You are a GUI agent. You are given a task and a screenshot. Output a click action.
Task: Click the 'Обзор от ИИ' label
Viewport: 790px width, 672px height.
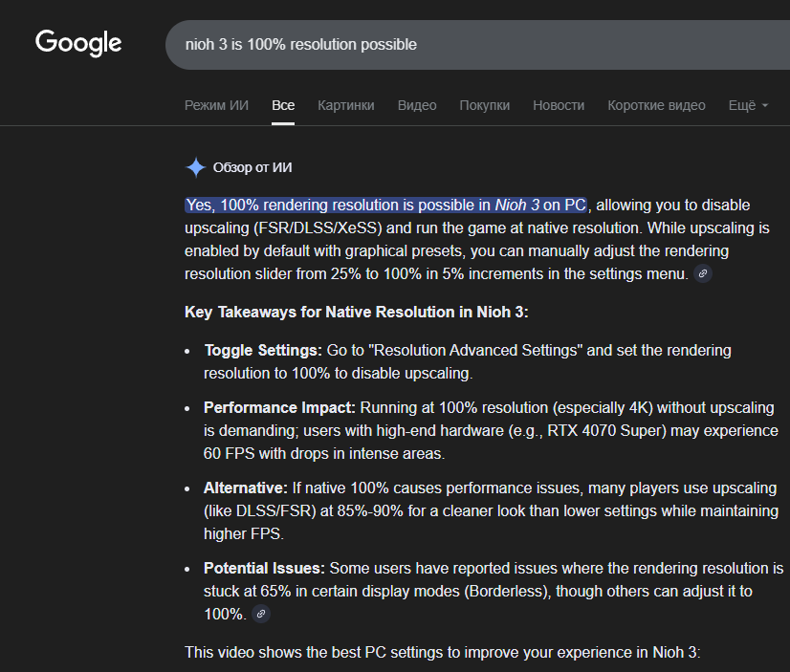tap(252, 168)
